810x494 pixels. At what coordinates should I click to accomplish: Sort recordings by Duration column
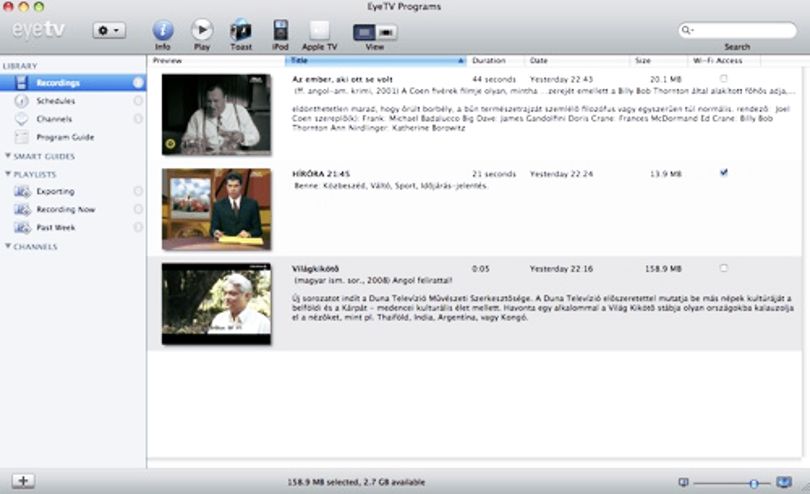[x=495, y=60]
